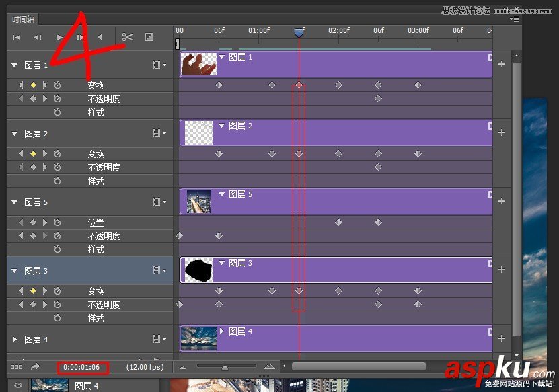Viewport: 559px width, 392px height.
Task: Mute audio with the speaker icon
Action: point(102,37)
